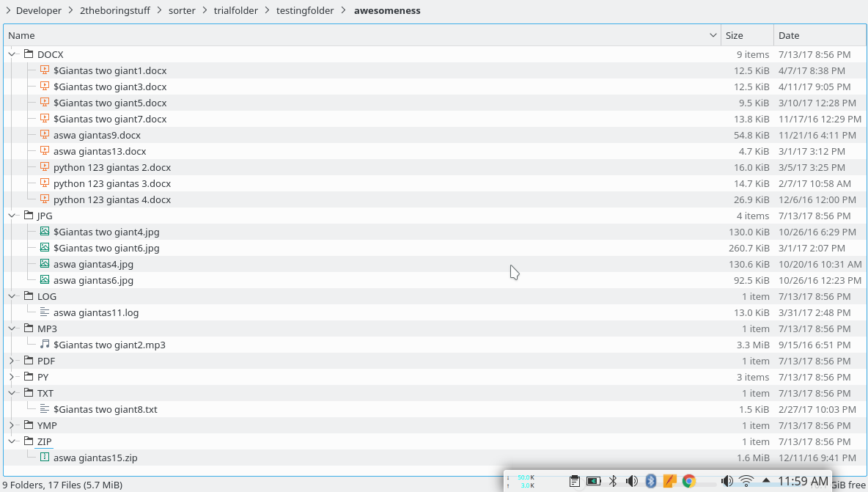
Task: Click the 54.8 KiB size value
Action: click(x=751, y=135)
